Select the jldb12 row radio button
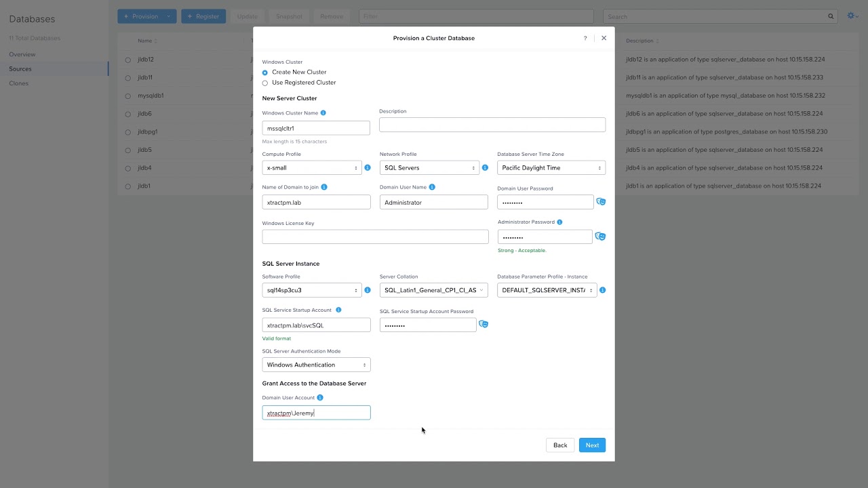868x488 pixels. pyautogui.click(x=127, y=60)
